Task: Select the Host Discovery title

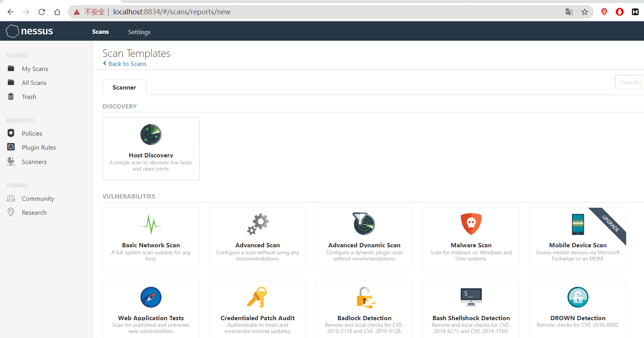Action: (x=151, y=155)
